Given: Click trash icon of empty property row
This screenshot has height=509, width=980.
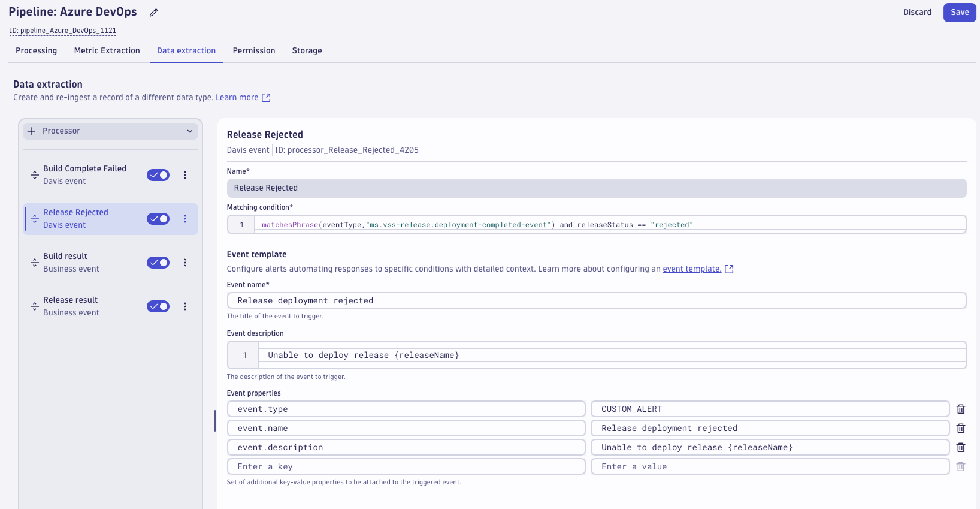Looking at the screenshot, I should tap(961, 466).
